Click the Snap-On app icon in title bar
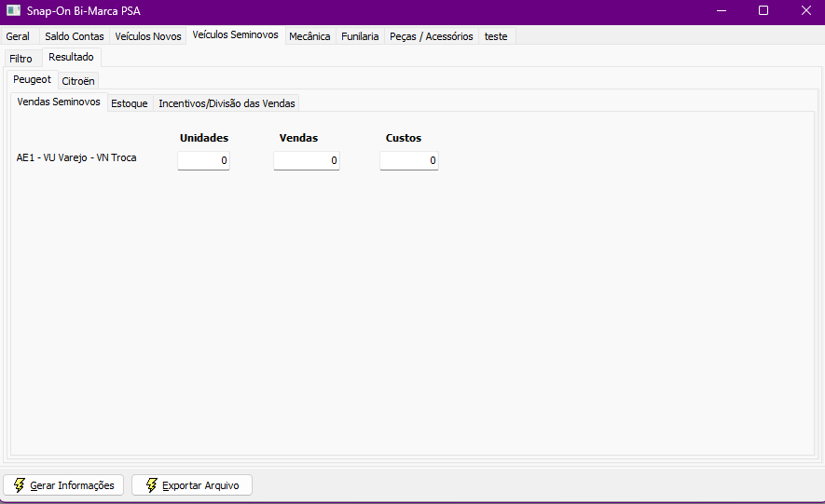Viewport: 825px width, 504px height. tap(13, 10)
